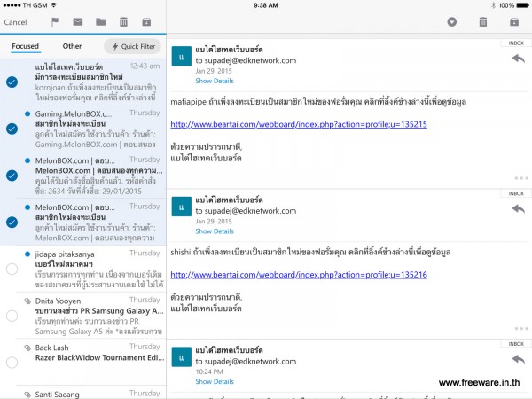Switch to the Other inbox tab
The width and height of the screenshot is (532, 399).
73,46
